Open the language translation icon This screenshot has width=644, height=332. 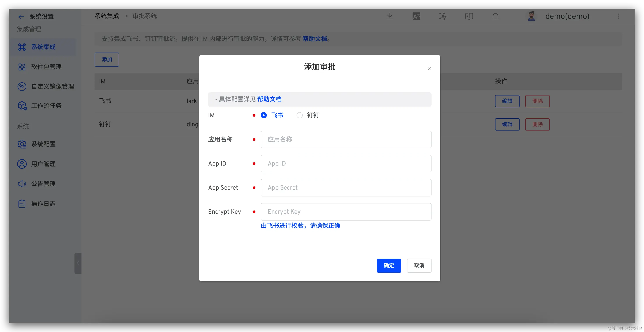tap(416, 16)
